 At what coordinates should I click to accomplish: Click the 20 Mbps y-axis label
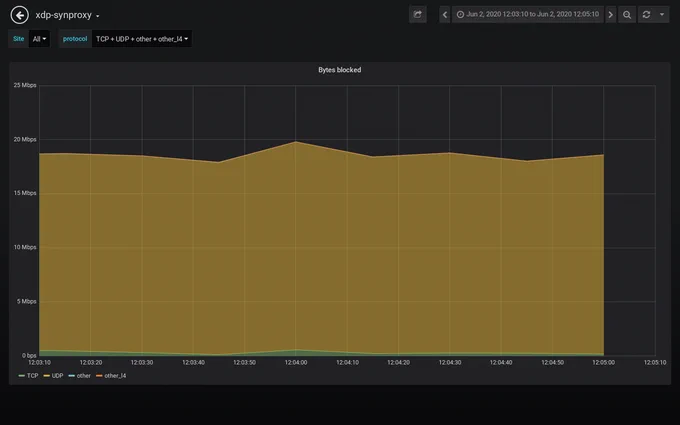25,139
